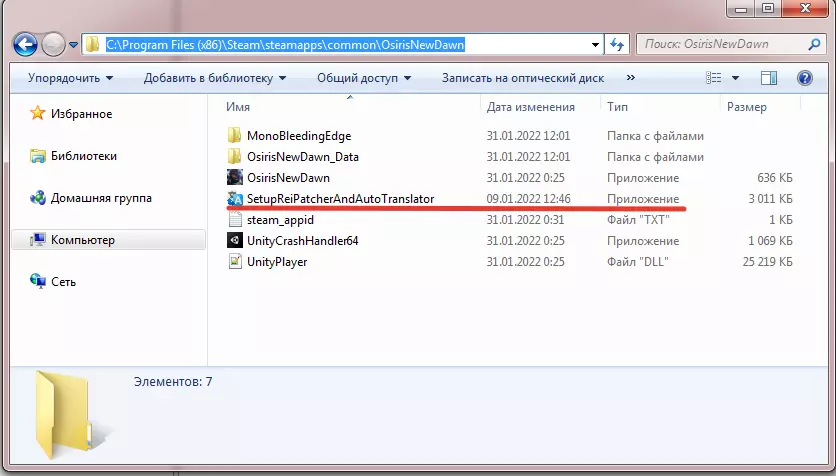Click 'Элементов: 7' in details pane

click(173, 382)
